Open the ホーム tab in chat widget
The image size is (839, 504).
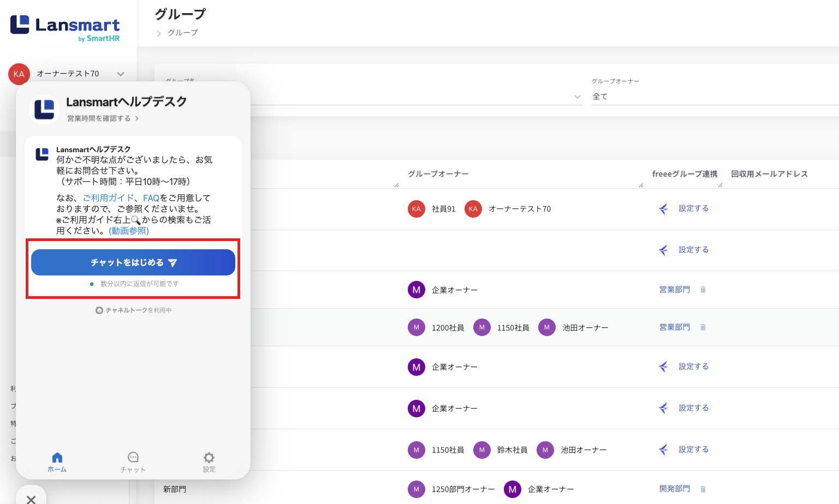pyautogui.click(x=57, y=461)
